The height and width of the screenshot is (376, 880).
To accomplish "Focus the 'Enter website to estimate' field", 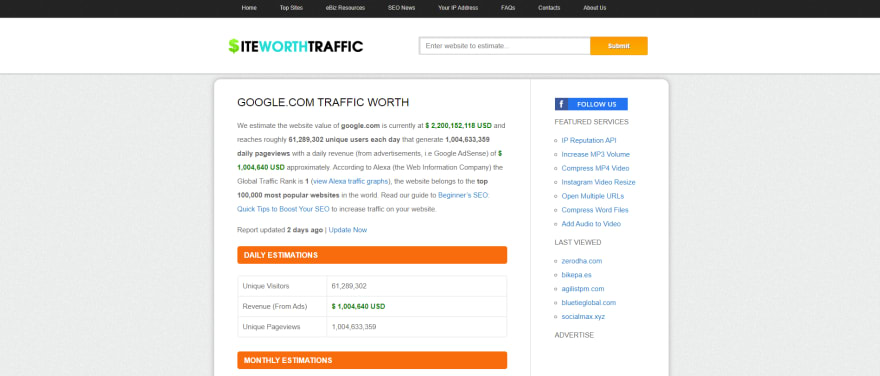I will [505, 46].
